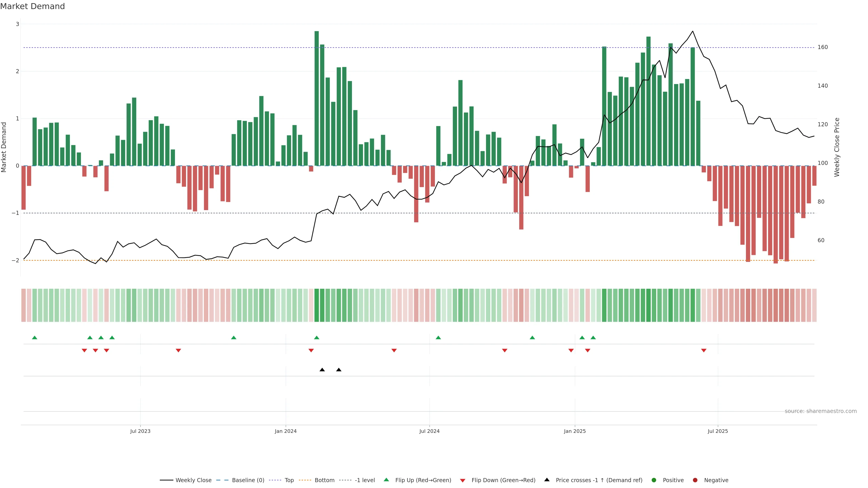Click the source sharemaestro.com text

821,411
